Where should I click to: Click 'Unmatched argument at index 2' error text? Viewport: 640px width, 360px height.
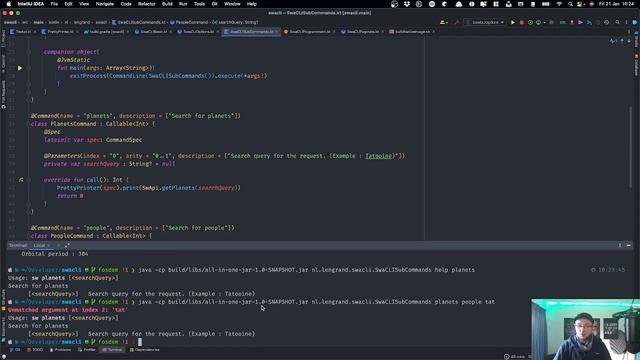[x=67, y=310]
